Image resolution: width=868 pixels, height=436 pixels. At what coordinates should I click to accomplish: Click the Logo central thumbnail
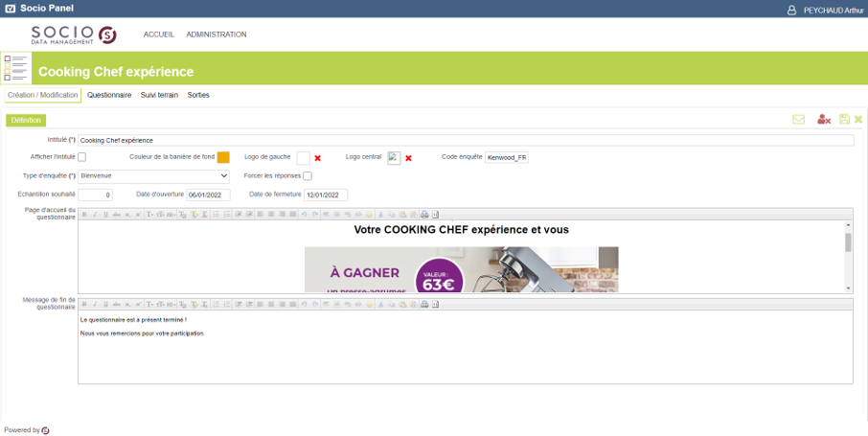(x=394, y=158)
